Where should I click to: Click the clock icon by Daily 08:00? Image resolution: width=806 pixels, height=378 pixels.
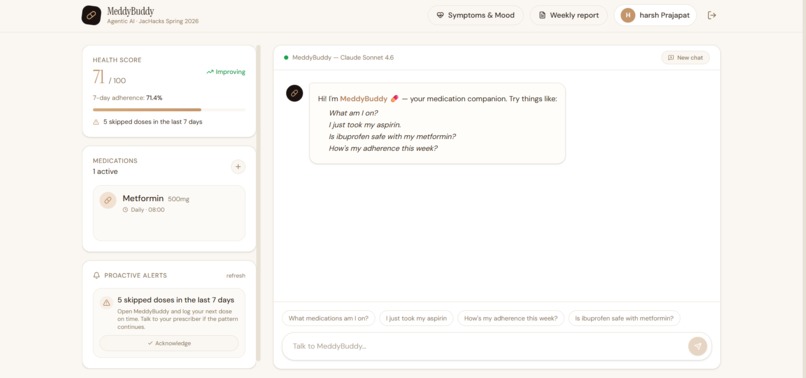[x=125, y=210]
